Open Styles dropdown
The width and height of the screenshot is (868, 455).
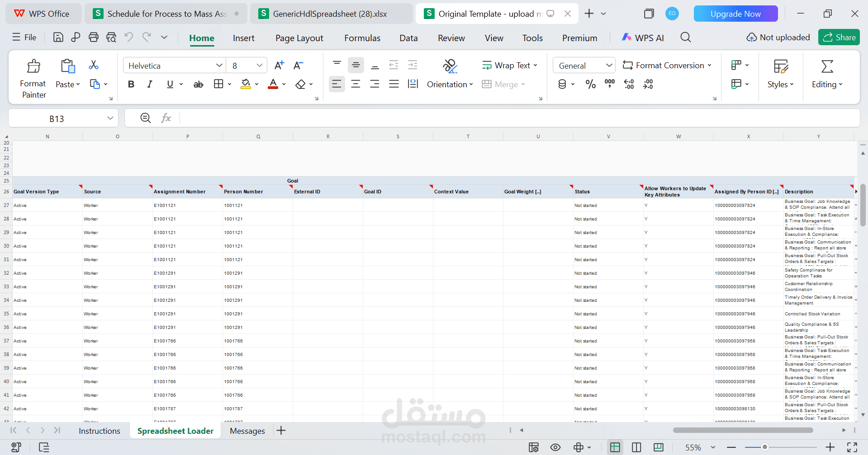(780, 84)
